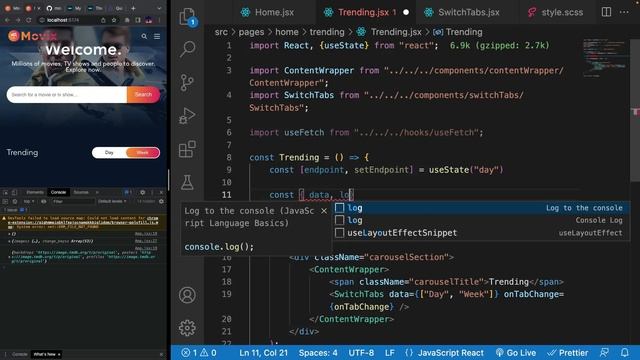Click the DevTools inspect element icon

click(x=6, y=192)
